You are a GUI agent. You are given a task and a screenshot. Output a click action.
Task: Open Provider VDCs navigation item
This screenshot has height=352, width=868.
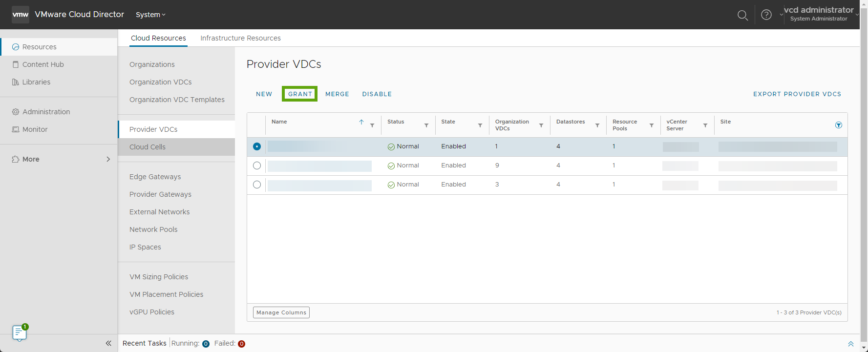[x=153, y=129]
